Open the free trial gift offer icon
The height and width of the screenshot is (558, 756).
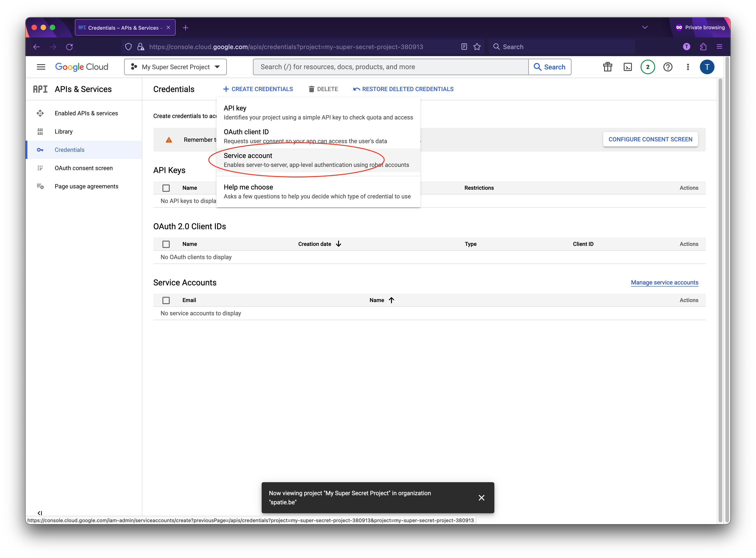(x=607, y=66)
